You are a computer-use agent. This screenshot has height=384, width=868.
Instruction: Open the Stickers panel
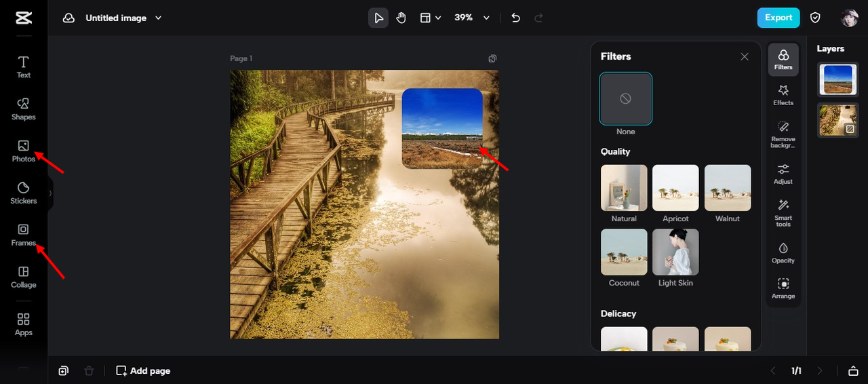[24, 193]
